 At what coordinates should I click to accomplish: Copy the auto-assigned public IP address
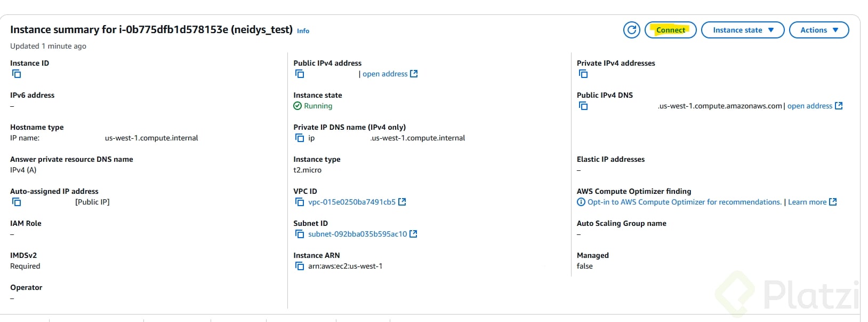pos(17,202)
